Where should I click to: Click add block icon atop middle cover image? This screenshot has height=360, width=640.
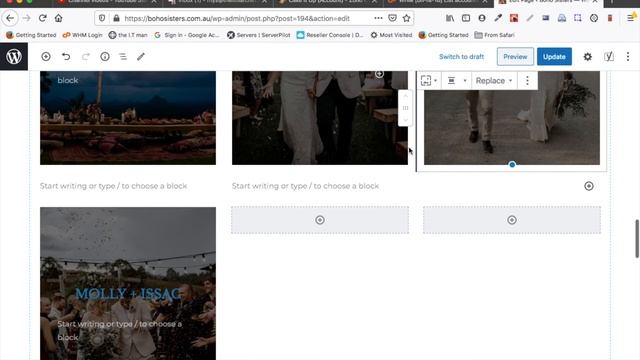click(379, 74)
